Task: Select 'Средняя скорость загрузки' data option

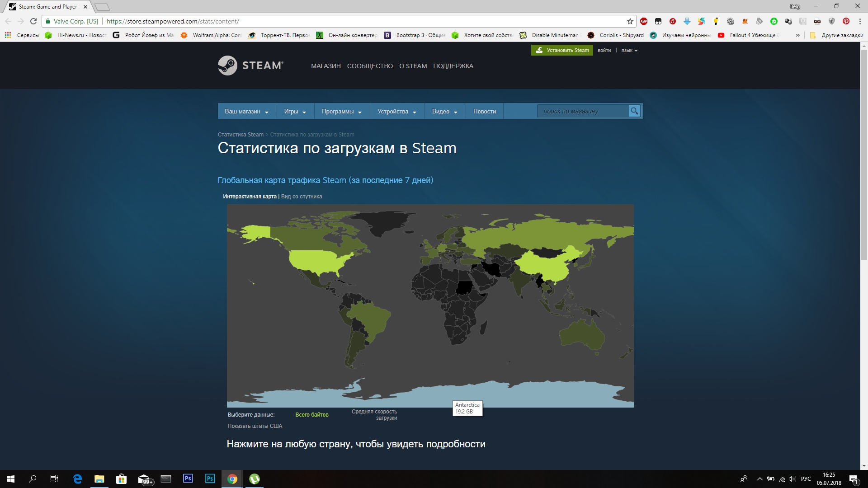Action: [x=374, y=415]
